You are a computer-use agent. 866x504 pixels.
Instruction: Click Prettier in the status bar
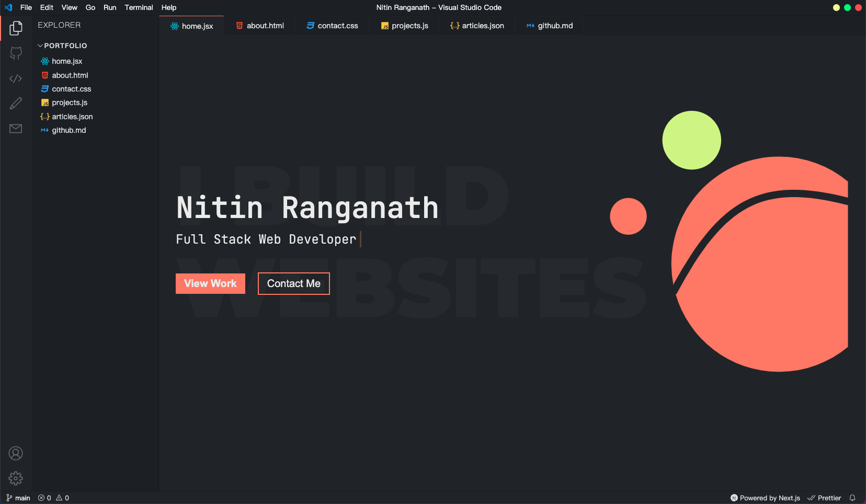824,498
